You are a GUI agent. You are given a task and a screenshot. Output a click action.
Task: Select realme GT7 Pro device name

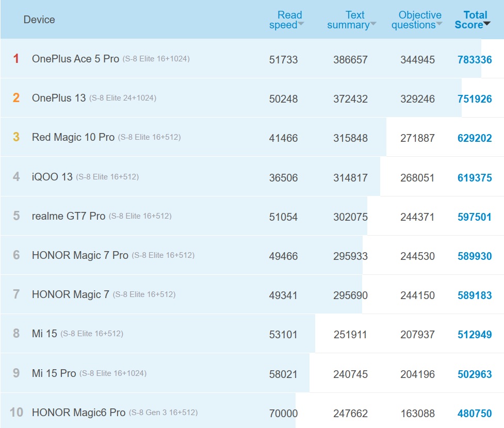click(69, 216)
